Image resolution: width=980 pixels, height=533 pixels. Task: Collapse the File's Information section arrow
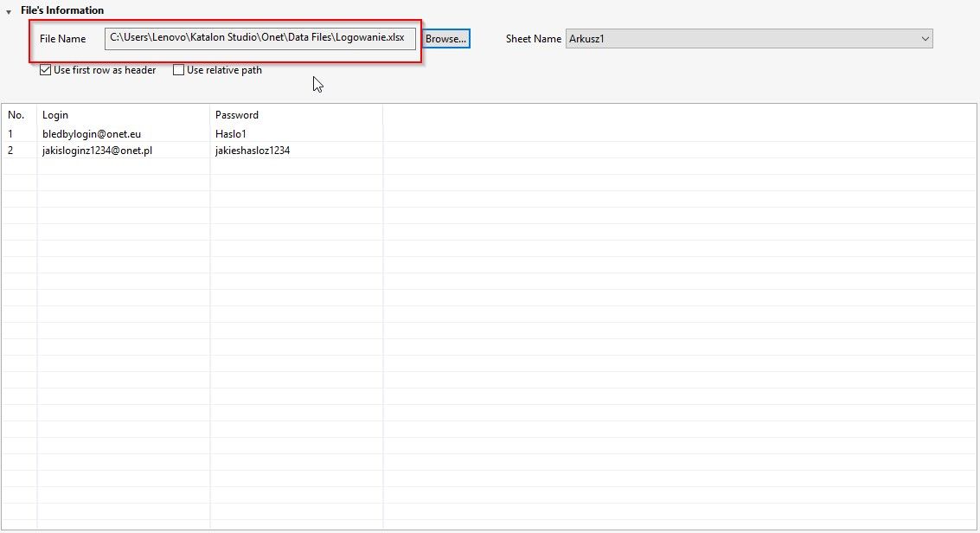pos(9,12)
